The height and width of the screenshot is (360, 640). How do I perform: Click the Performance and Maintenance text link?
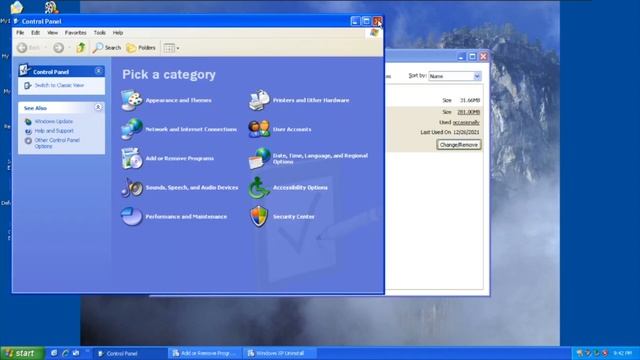point(186,216)
